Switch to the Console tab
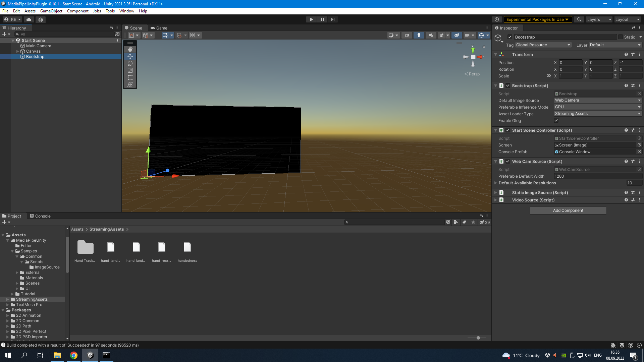The width and height of the screenshot is (644, 362). point(40,216)
